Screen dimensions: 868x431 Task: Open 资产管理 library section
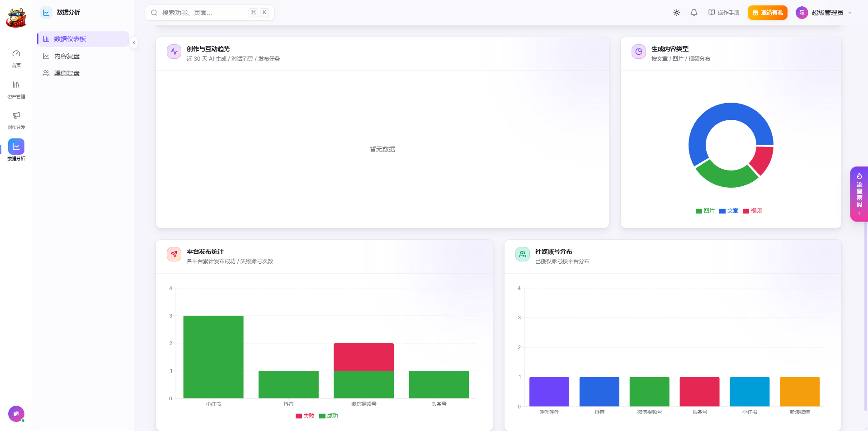16,90
